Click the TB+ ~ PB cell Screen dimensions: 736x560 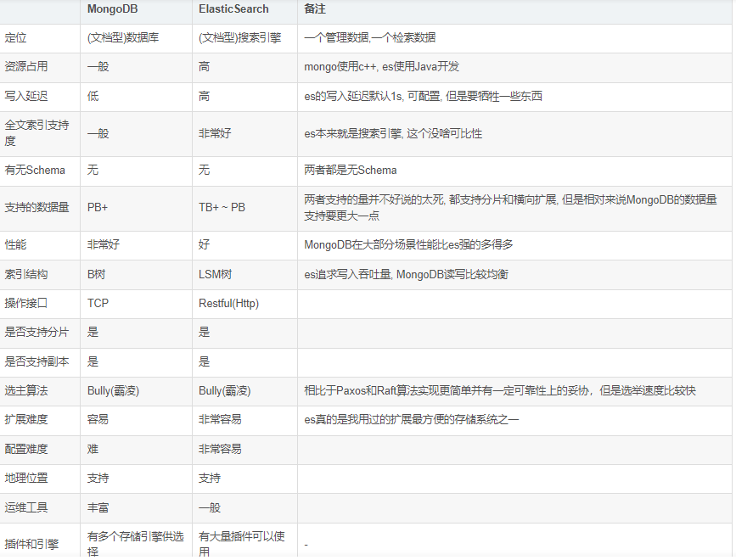tap(222, 207)
